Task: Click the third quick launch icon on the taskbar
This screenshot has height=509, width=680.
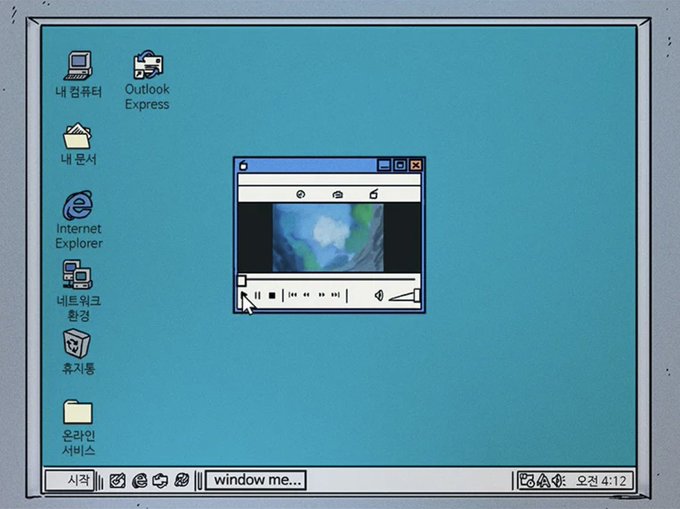Action: point(160,480)
